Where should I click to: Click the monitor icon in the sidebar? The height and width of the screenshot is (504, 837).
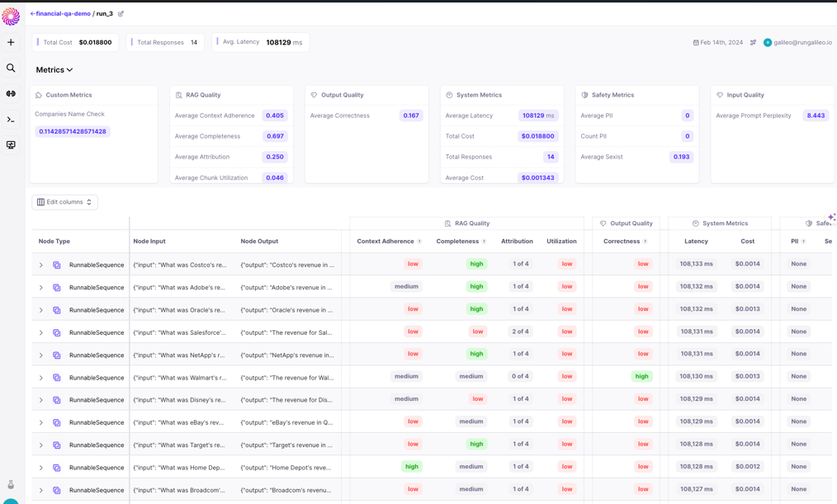[11, 145]
